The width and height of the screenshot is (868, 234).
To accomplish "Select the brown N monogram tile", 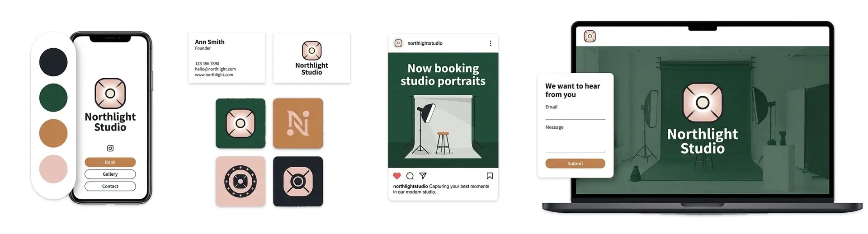I will 298,123.
